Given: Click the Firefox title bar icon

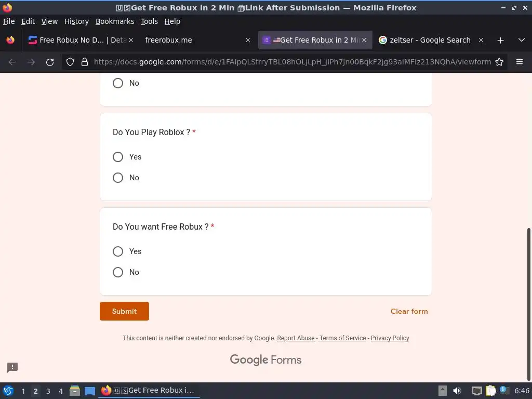Looking at the screenshot, I should click(x=7, y=7).
